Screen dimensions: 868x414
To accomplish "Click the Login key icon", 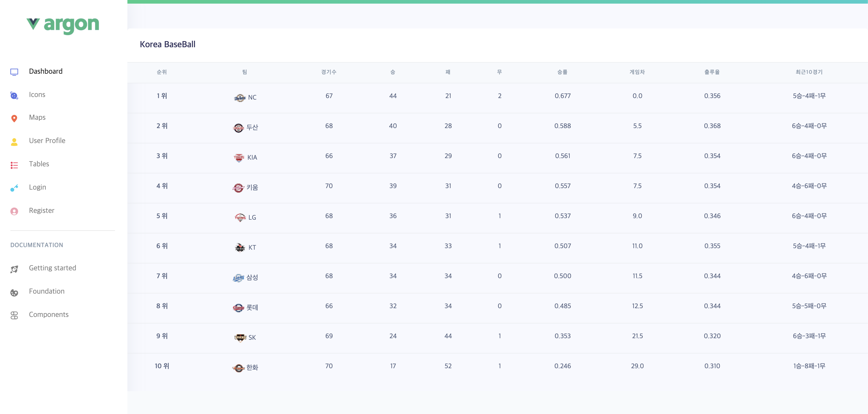I will (14, 188).
